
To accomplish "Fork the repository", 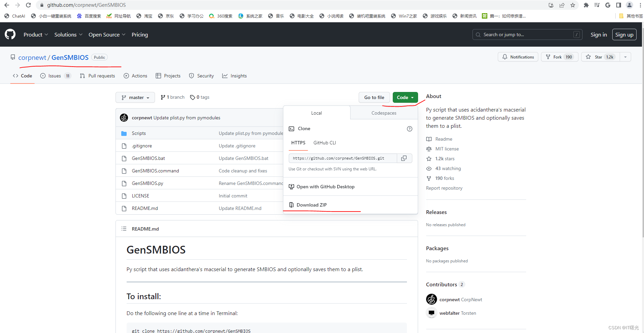I will 560,57.
